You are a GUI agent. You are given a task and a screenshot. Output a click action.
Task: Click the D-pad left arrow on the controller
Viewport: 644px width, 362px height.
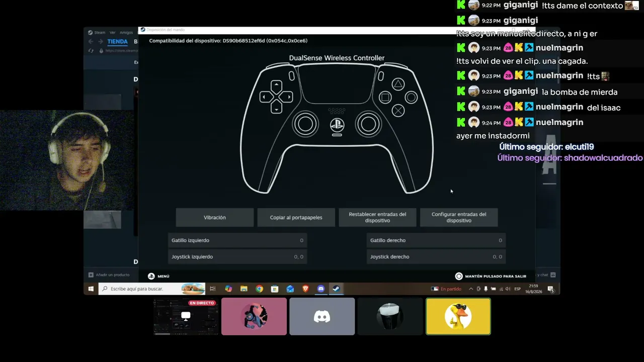click(266, 97)
